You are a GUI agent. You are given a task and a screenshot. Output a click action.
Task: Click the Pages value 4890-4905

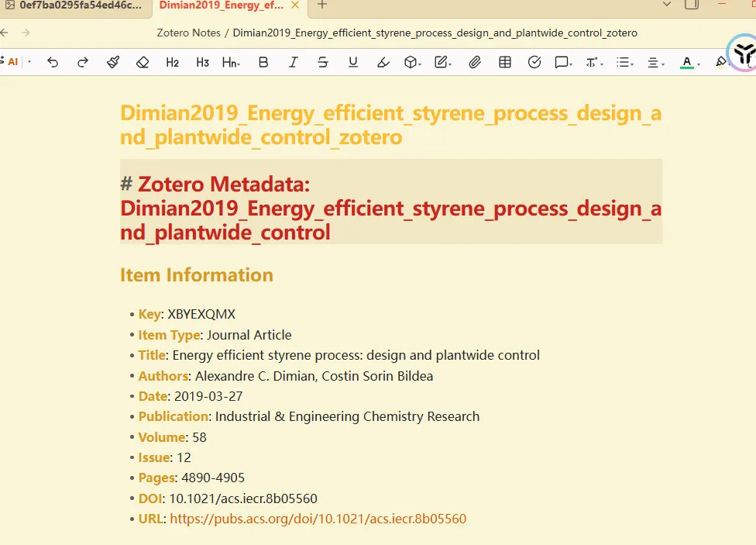pyautogui.click(x=213, y=478)
